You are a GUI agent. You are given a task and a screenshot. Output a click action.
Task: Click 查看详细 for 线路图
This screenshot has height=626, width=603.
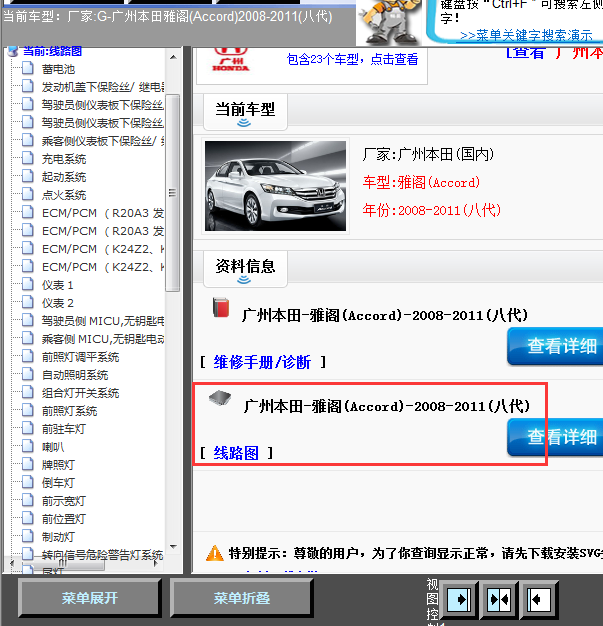click(555, 436)
